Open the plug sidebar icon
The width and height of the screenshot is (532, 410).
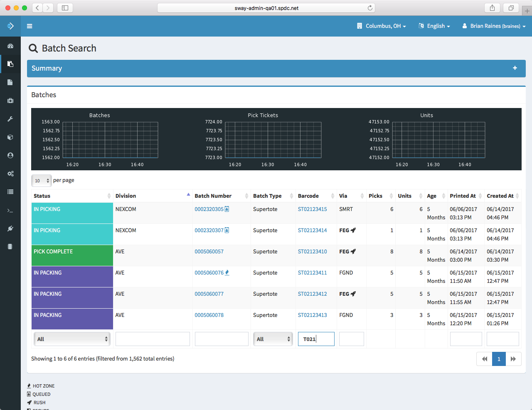point(10,228)
